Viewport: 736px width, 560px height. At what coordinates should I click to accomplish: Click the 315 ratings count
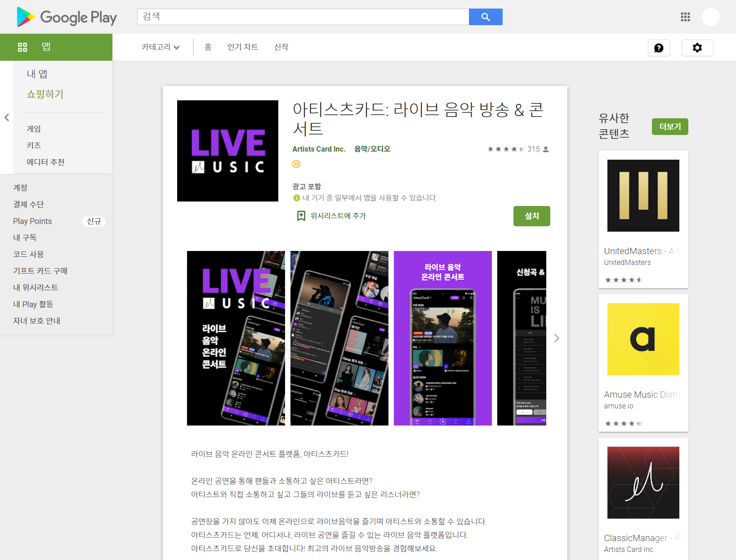534,149
